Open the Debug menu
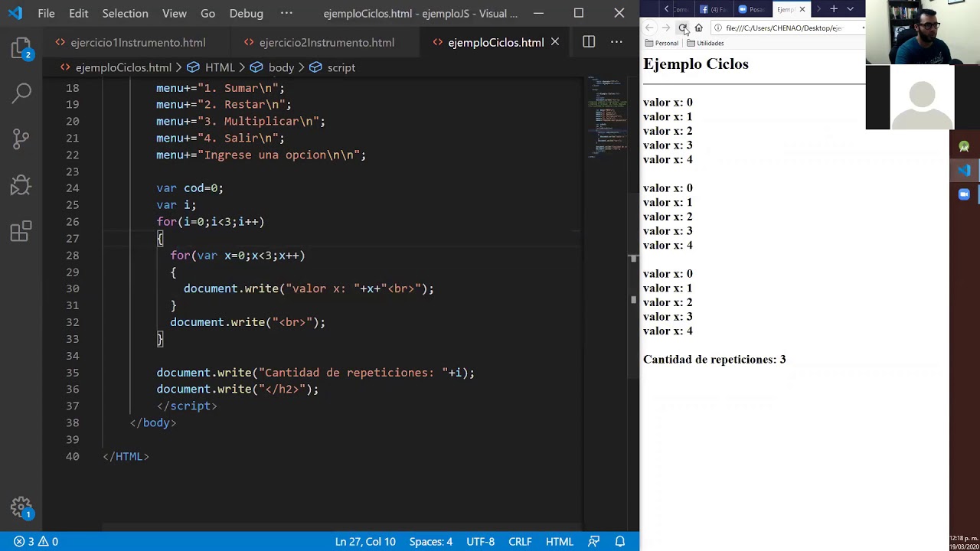The height and width of the screenshot is (551, 980). click(x=247, y=13)
